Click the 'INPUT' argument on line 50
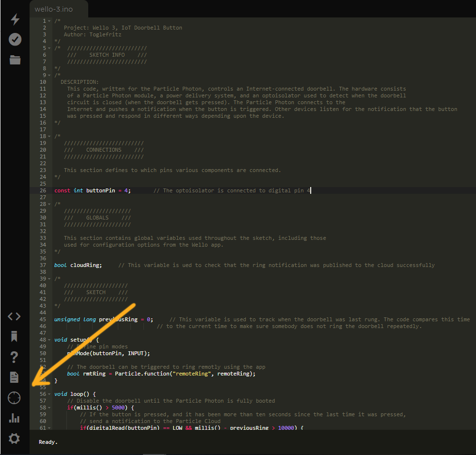 click(x=136, y=353)
